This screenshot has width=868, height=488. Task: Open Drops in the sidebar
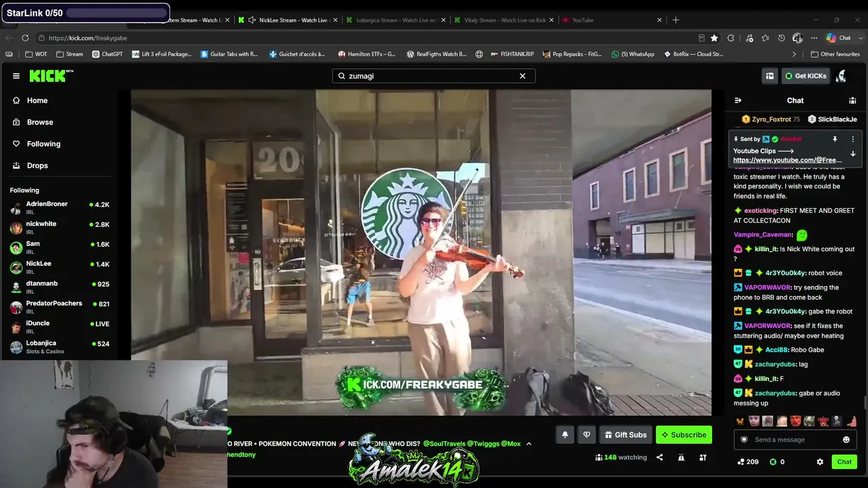coord(37,165)
